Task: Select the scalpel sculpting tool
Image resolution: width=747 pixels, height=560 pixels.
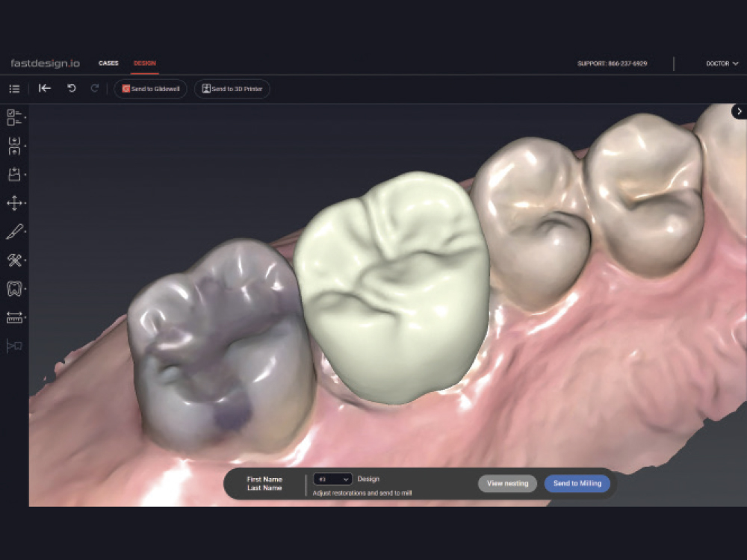Action: [x=14, y=231]
